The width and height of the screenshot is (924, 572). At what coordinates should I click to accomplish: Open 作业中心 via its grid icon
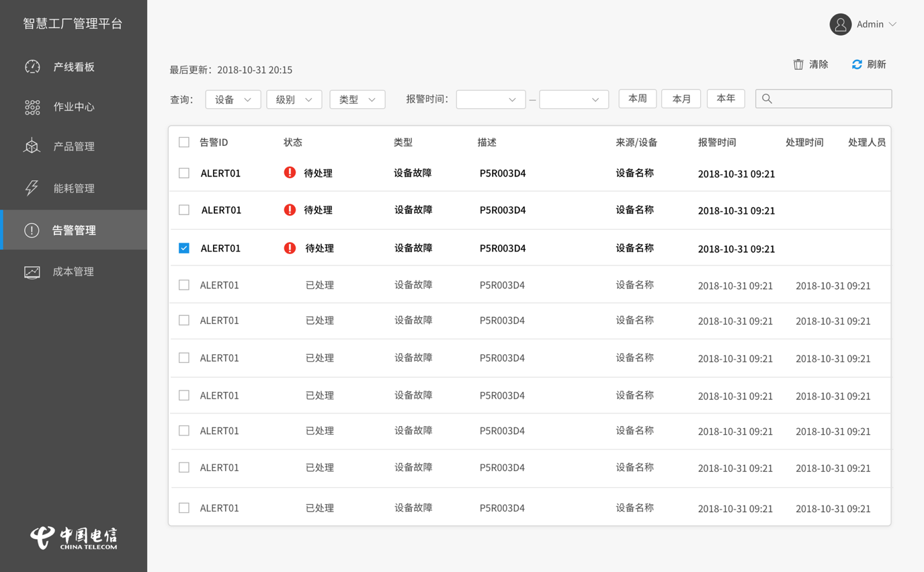tap(32, 107)
